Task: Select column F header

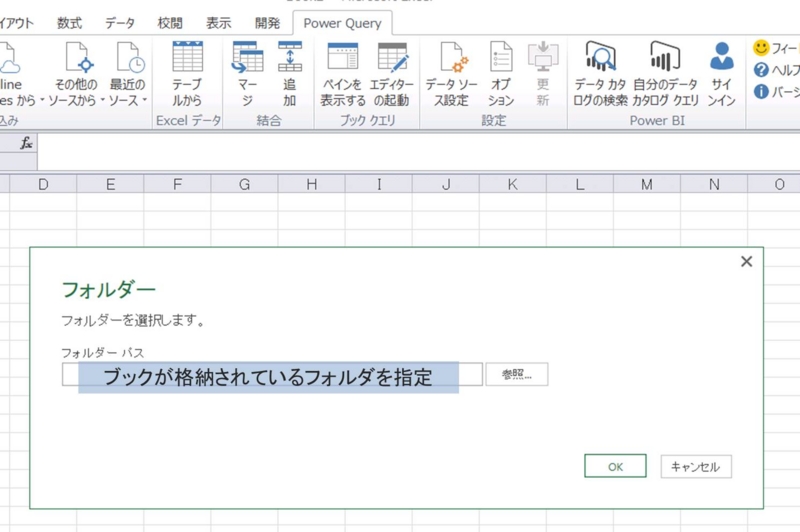Action: [x=178, y=184]
